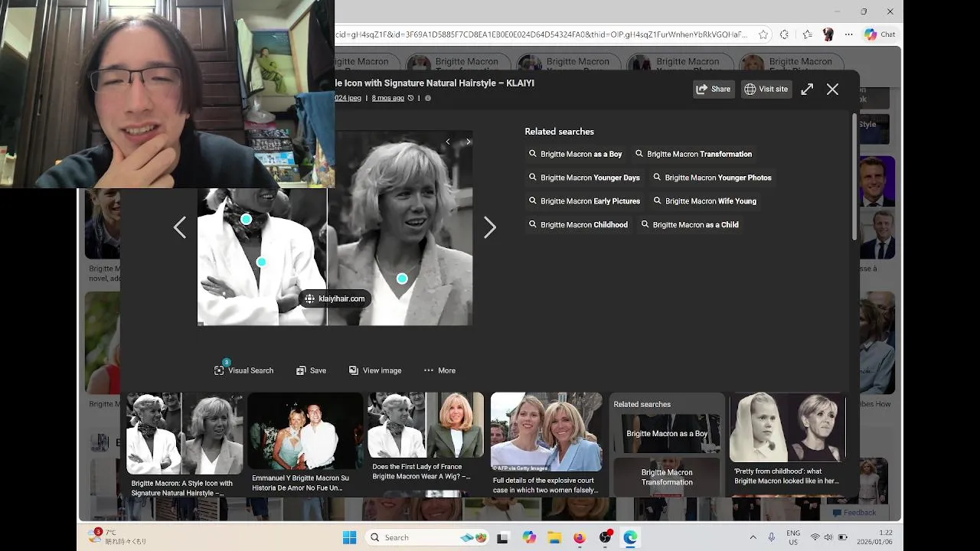Click the image strip small previous arrow
The height and width of the screenshot is (551, 980).
(448, 142)
